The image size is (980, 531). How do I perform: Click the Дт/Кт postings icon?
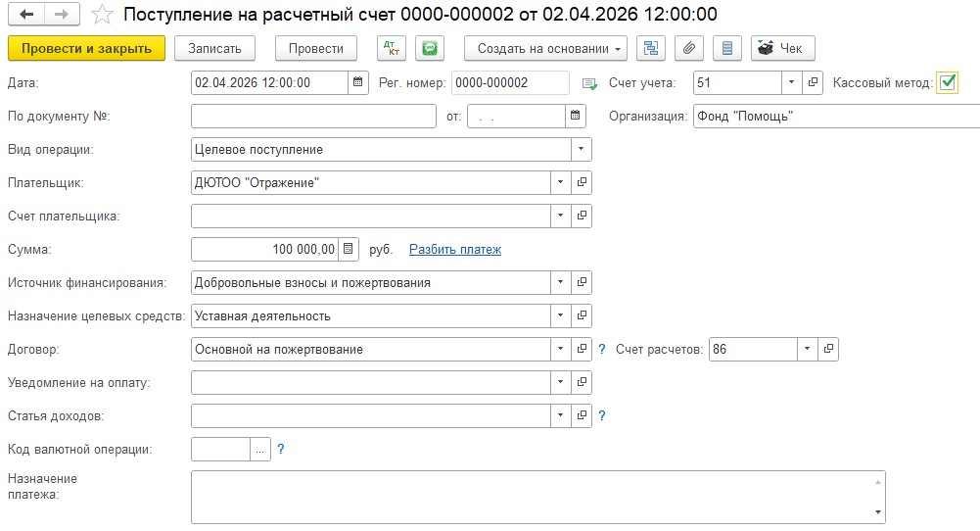[x=392, y=48]
